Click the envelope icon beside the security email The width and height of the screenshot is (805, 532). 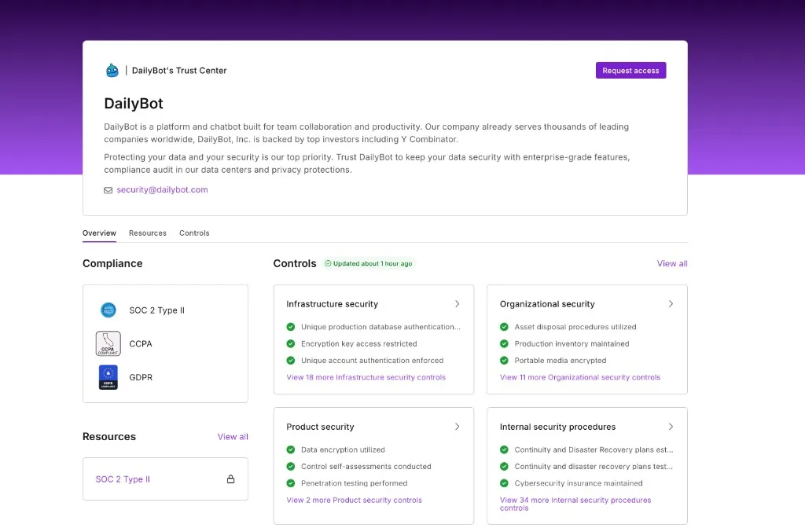point(108,189)
